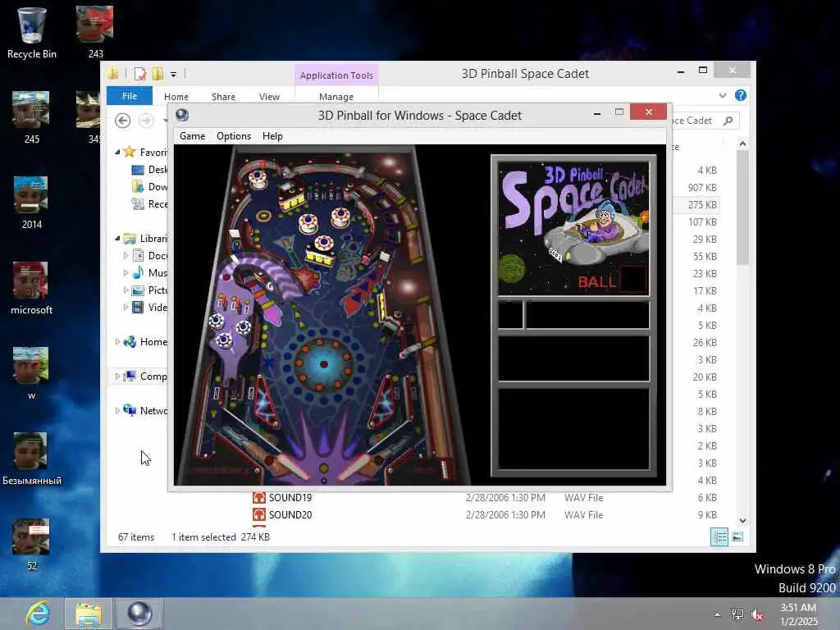Switch to Details view button in status bar
The height and width of the screenshot is (630, 840).
[719, 536]
